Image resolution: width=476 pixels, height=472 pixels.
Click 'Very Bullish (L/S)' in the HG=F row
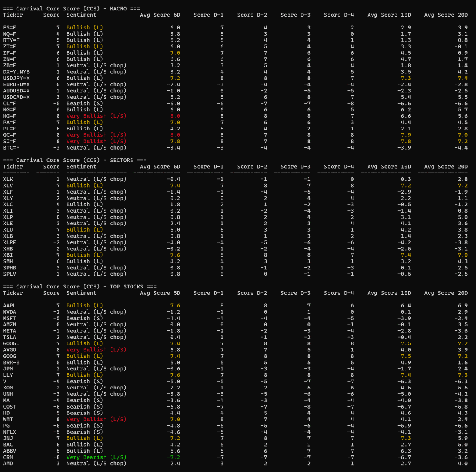pyautogui.click(x=96, y=116)
